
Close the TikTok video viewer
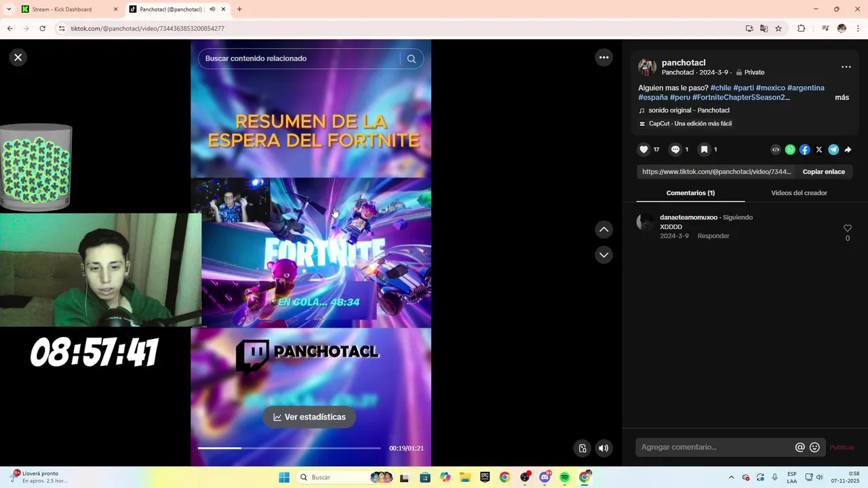pyautogui.click(x=18, y=58)
